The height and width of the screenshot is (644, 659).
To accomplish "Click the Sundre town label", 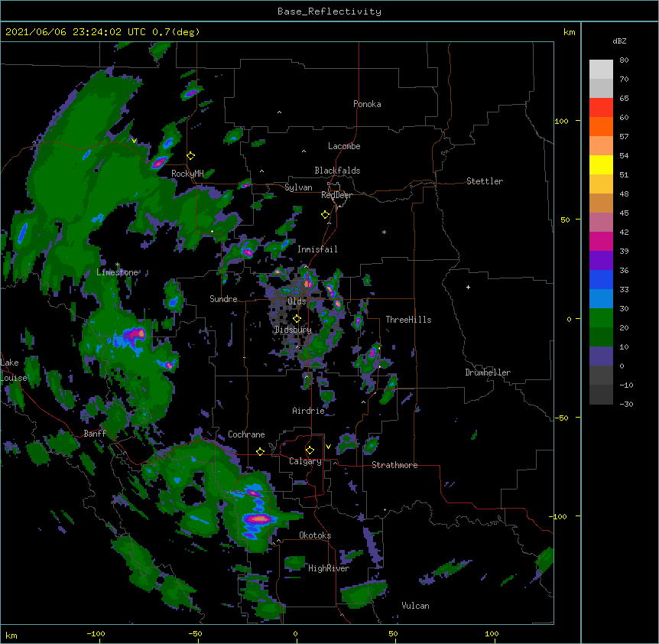I will (x=223, y=299).
